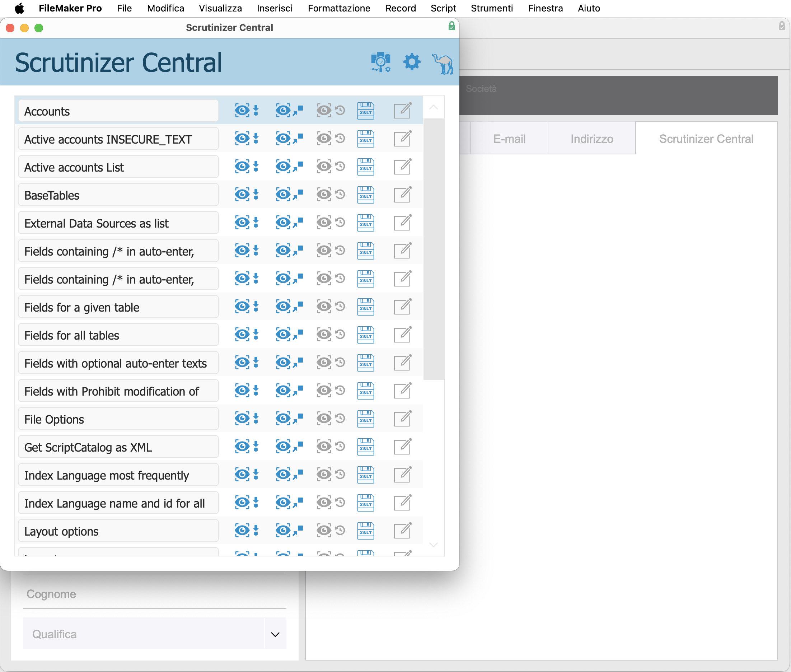Open the Script menu
The width and height of the screenshot is (791, 672).
pos(443,8)
